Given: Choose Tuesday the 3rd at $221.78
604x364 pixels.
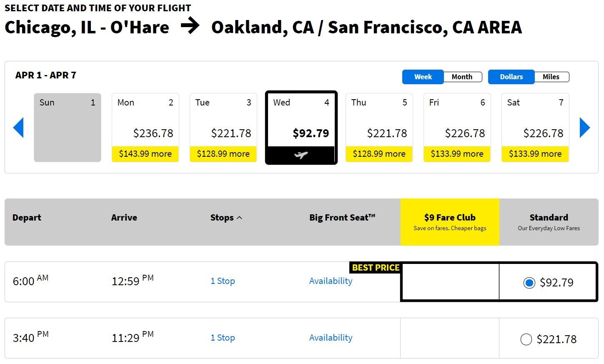Looking at the screenshot, I should [x=223, y=128].
